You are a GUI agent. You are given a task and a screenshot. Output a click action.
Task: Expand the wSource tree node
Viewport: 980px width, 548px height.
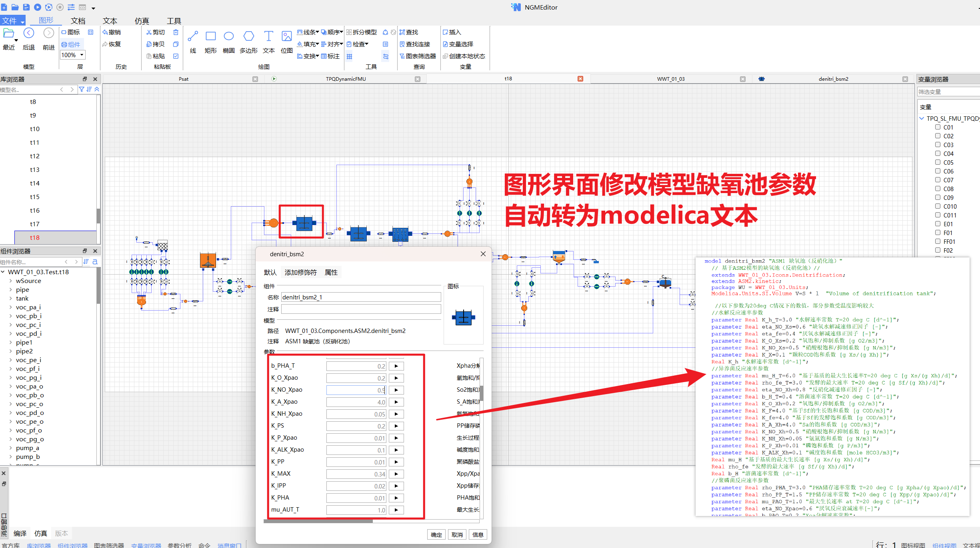tap(10, 281)
